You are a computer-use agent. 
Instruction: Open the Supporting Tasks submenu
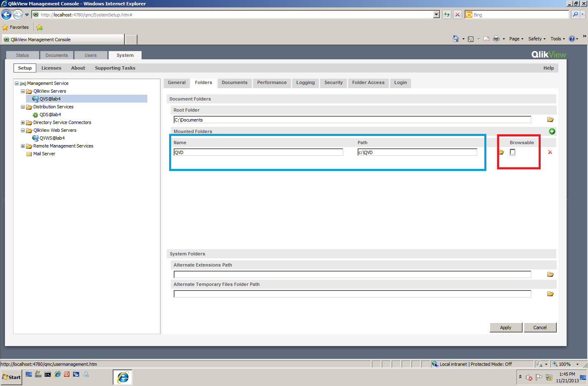[115, 68]
